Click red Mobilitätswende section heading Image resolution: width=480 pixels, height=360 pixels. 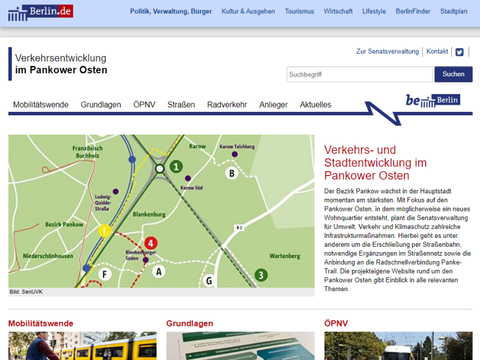point(41,323)
